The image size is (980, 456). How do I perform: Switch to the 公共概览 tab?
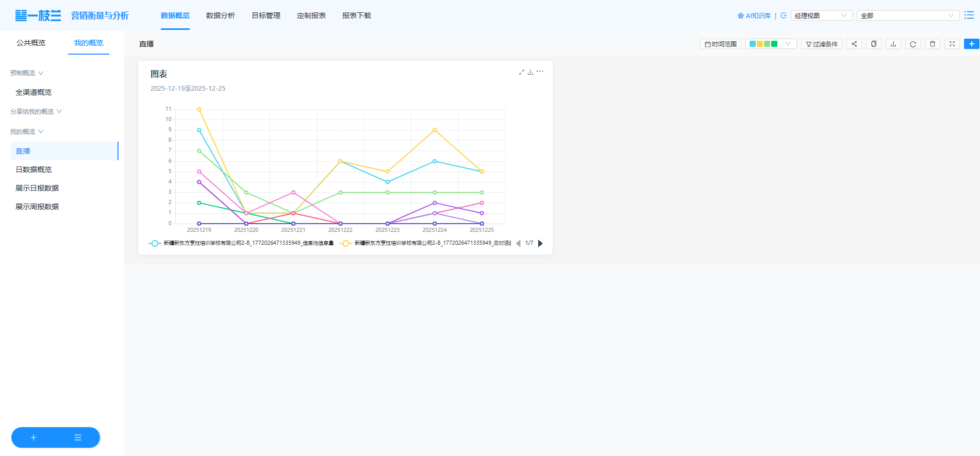[31, 43]
